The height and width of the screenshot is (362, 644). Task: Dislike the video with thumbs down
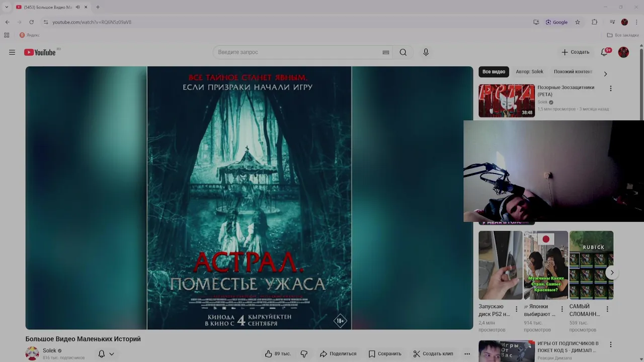[x=304, y=353]
